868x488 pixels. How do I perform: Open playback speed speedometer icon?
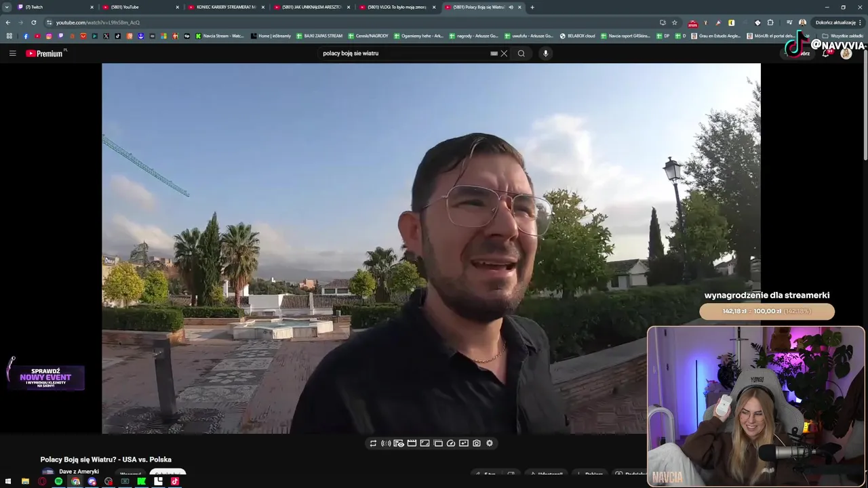tap(451, 443)
